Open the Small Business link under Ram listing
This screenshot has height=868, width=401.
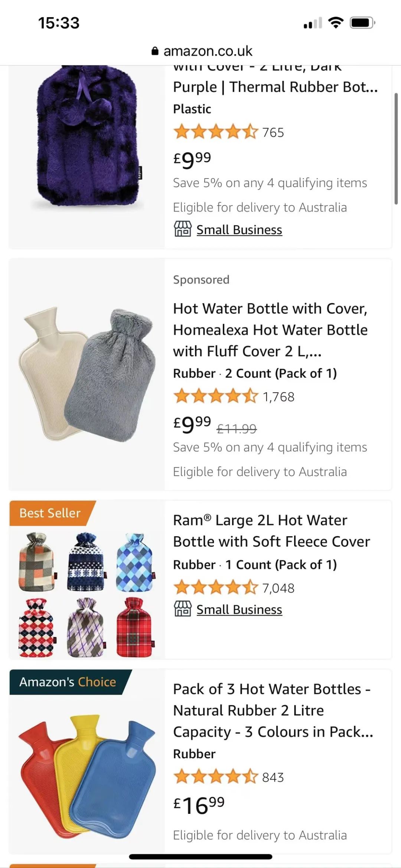(239, 610)
